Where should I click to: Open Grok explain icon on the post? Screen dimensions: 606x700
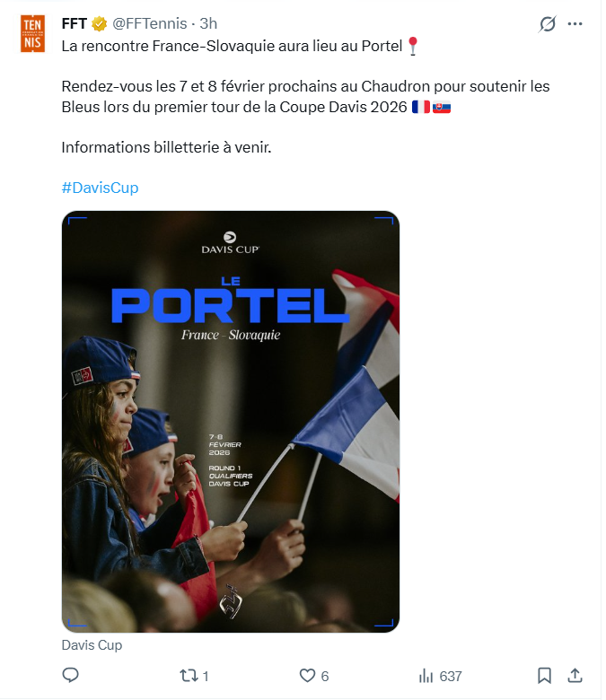point(547,24)
